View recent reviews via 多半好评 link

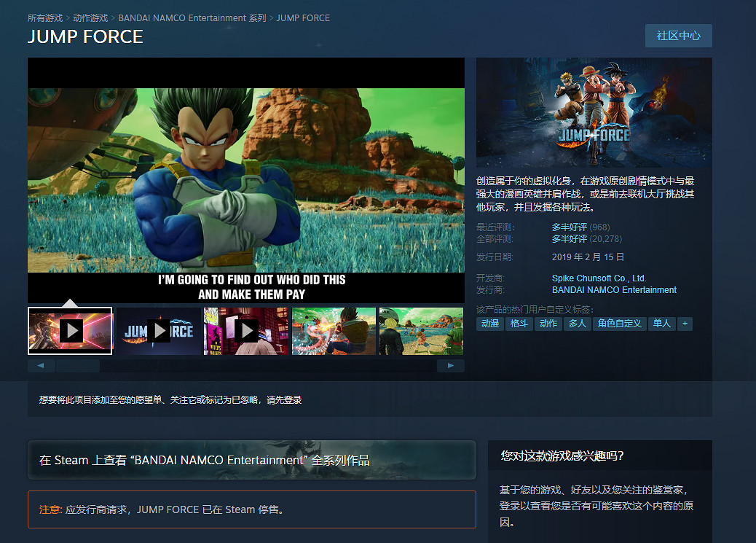tap(570, 227)
